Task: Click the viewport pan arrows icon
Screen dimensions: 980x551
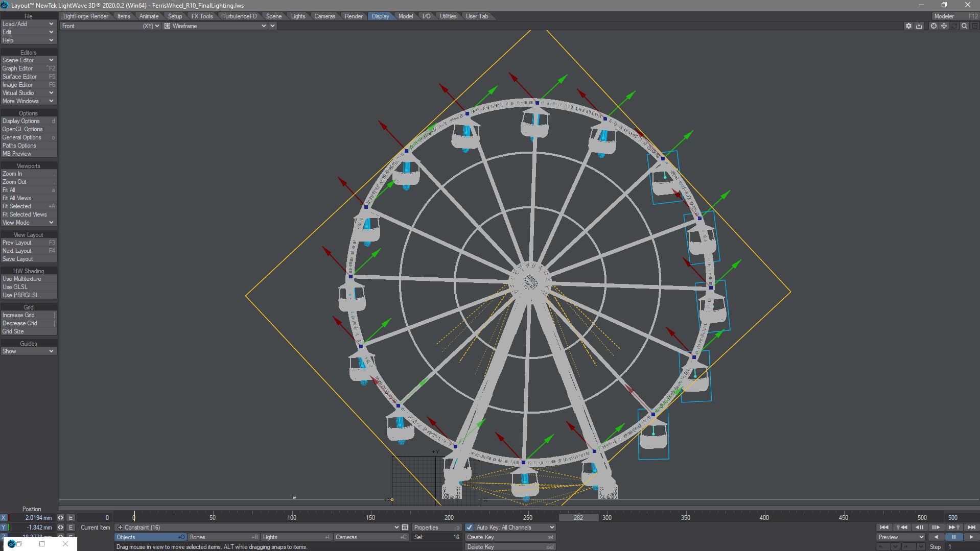Action: tap(944, 26)
